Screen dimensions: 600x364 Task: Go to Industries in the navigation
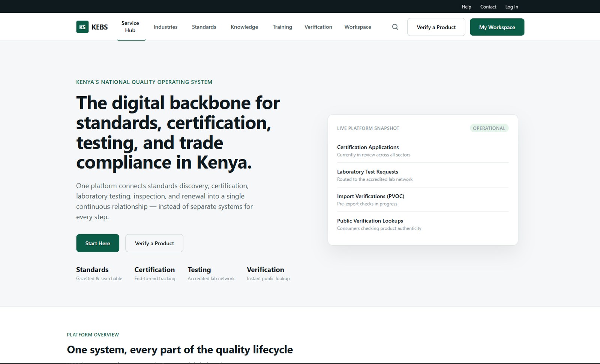coord(165,27)
